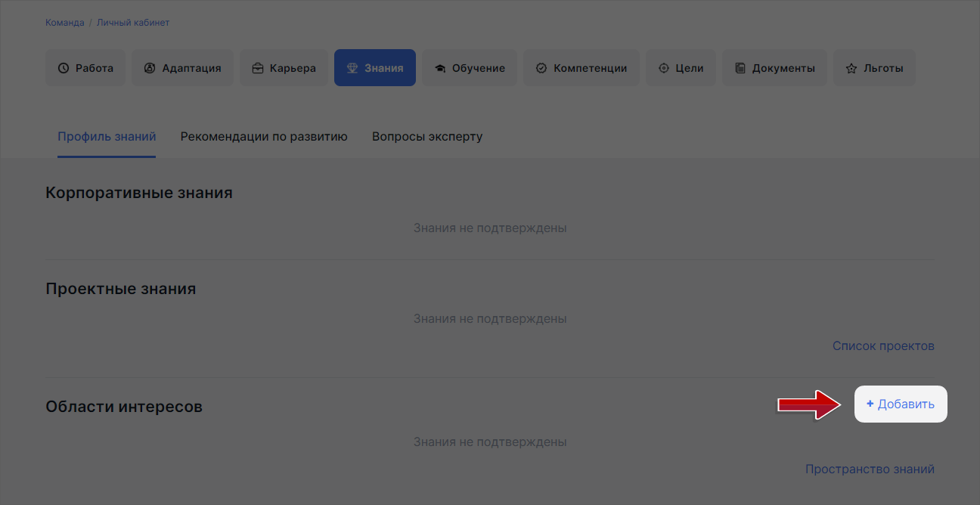Viewport: 980px width, 505px height.
Task: Click the trophy icon on Знания tab
Action: (x=352, y=67)
